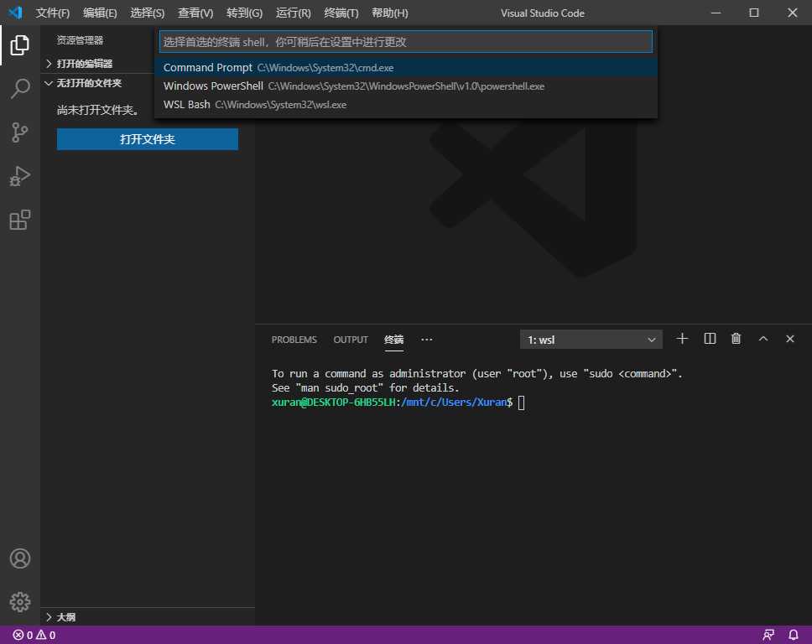Open notifications bell in status bar

click(794, 635)
